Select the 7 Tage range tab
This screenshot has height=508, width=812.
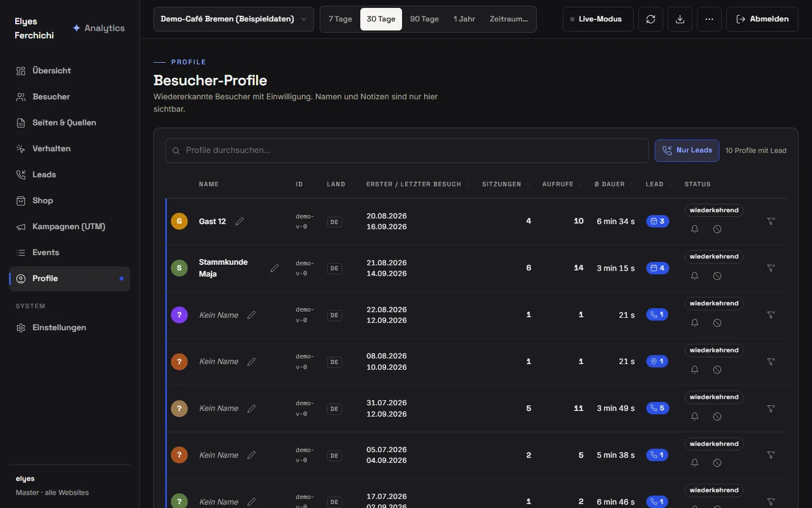[x=340, y=19]
